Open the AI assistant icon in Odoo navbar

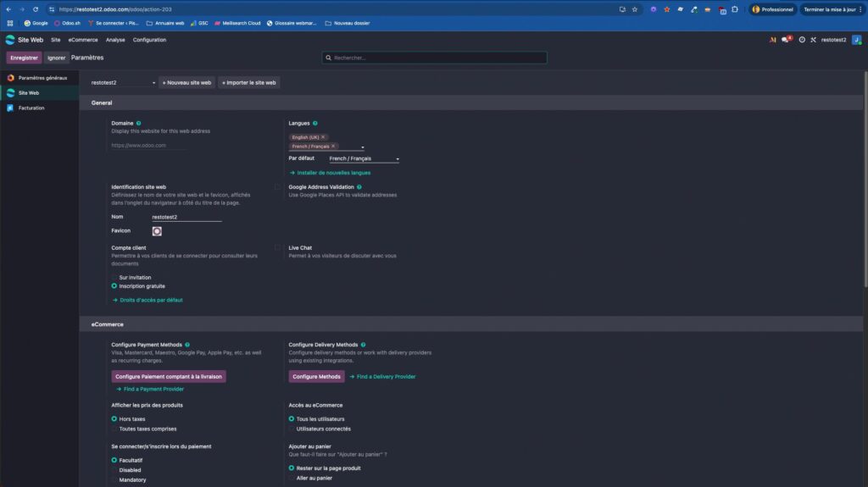pyautogui.click(x=773, y=40)
